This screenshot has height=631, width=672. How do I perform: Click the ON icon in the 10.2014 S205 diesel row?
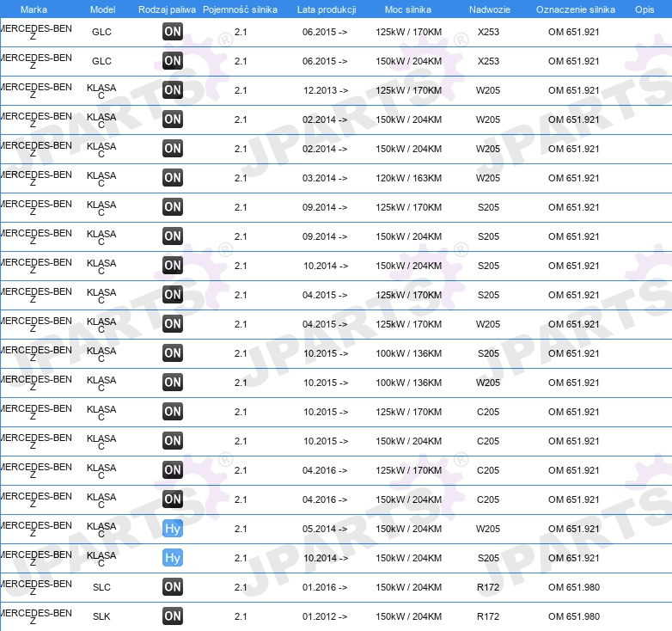pyautogui.click(x=173, y=265)
